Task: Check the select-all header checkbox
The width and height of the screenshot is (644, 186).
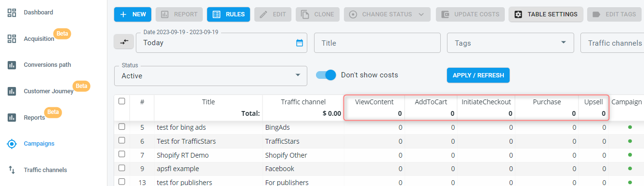Action: [122, 101]
